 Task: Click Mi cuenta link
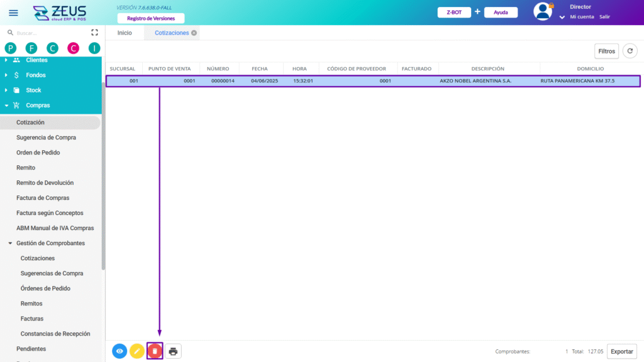[582, 17]
